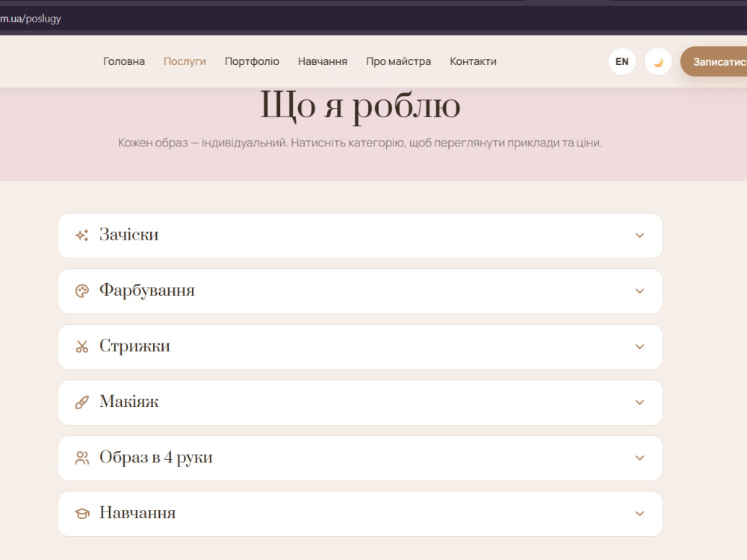Expand the Зачіски category chevron
Image resolution: width=747 pixels, height=560 pixels.
tap(639, 235)
